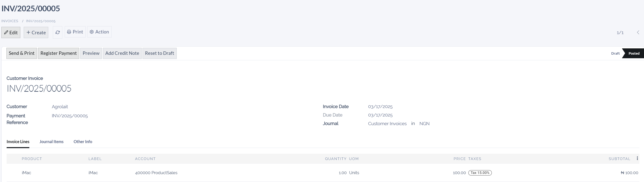The width and height of the screenshot is (644, 182).
Task: Open the Action gear menu
Action: tap(92, 32)
